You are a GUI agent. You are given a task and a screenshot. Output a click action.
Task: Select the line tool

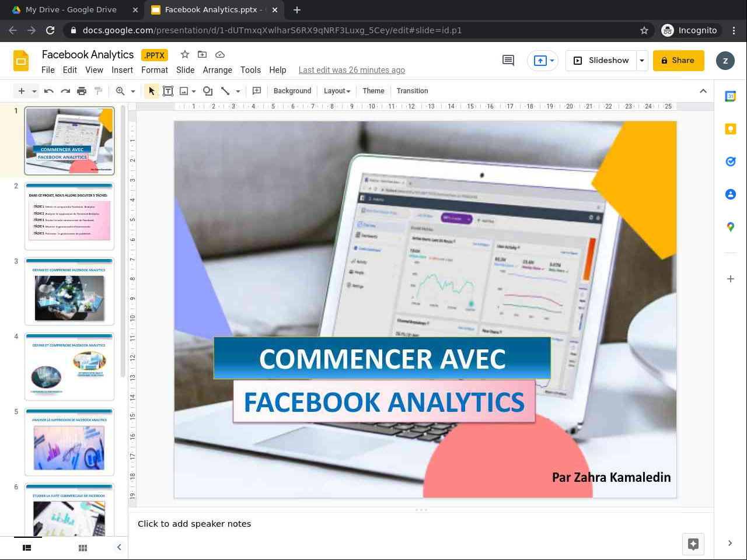click(x=225, y=91)
